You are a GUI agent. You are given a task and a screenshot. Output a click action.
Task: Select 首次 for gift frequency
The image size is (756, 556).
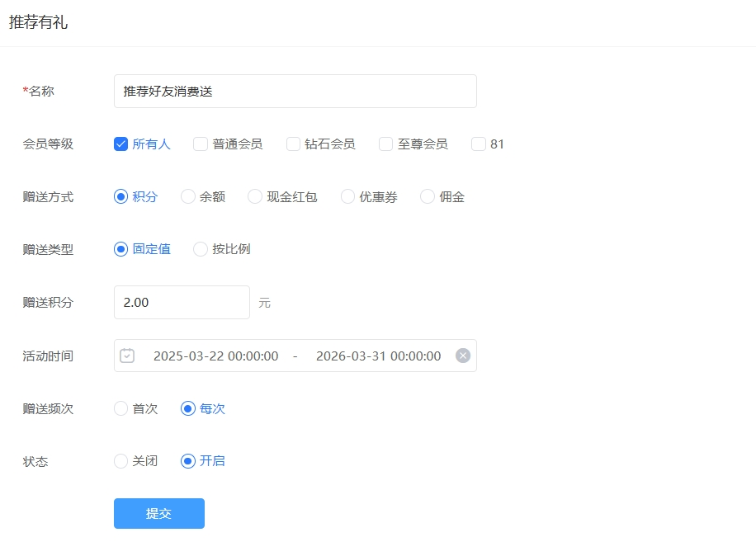point(120,408)
